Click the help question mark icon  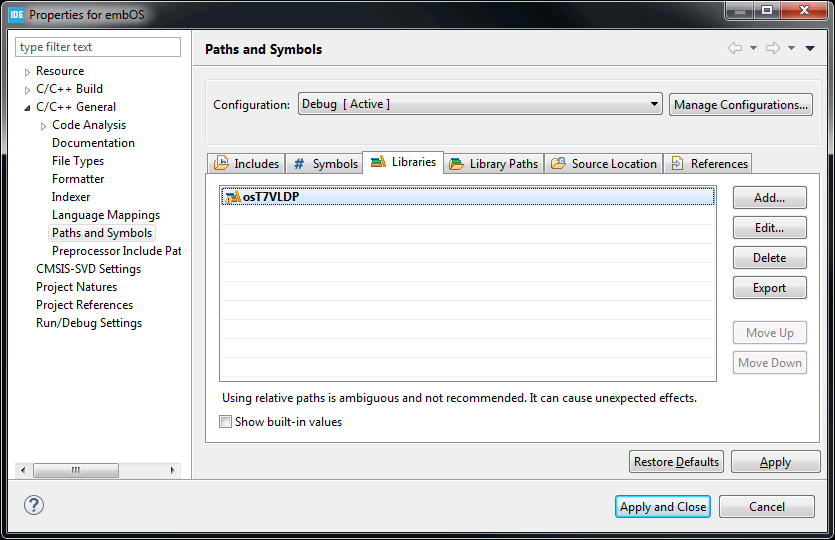point(34,505)
